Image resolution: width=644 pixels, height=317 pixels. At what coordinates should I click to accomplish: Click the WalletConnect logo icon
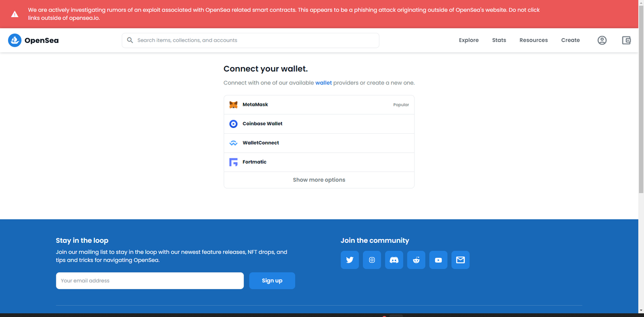coord(233,143)
